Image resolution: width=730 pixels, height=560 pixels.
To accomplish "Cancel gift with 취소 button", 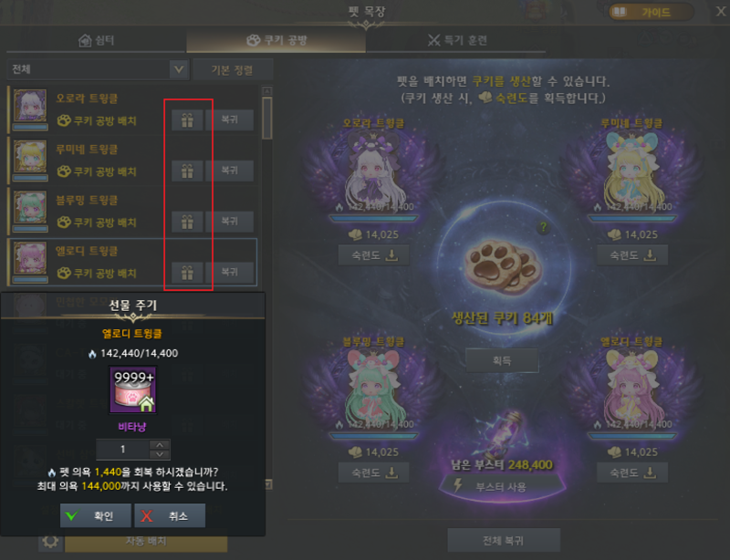I will coord(170,516).
